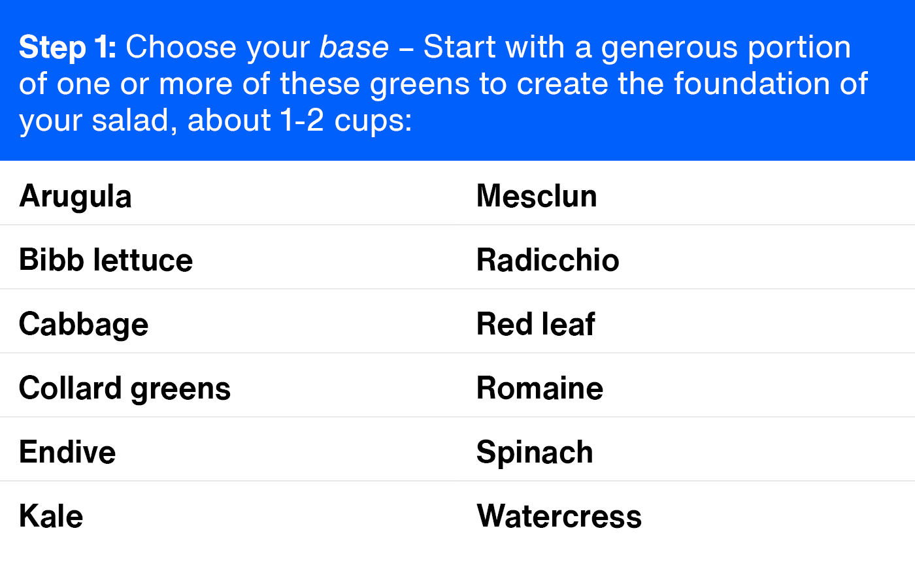Click the Endive entry

(x=67, y=452)
